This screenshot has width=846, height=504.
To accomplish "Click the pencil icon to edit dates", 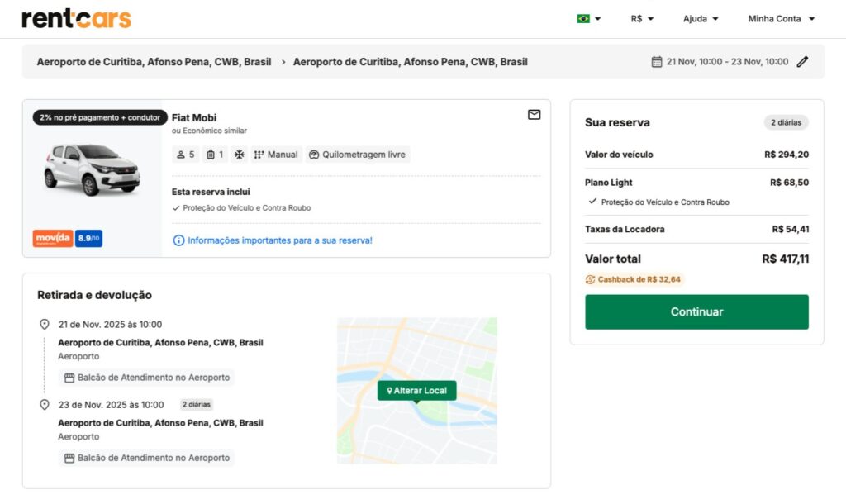I will [802, 62].
